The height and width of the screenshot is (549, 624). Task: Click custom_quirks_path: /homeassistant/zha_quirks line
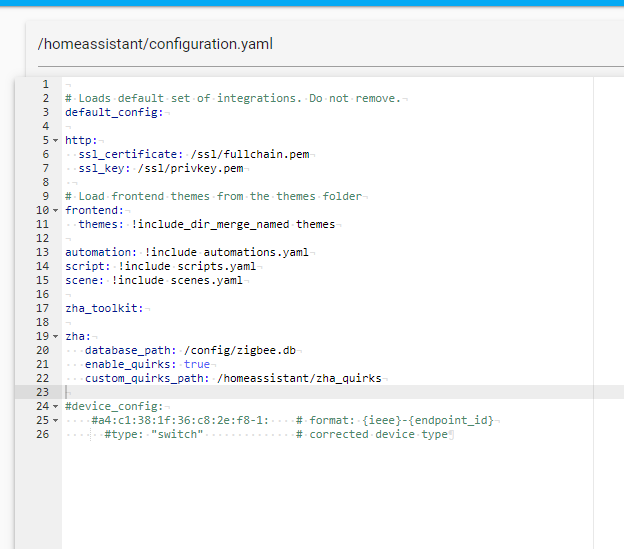[233, 378]
